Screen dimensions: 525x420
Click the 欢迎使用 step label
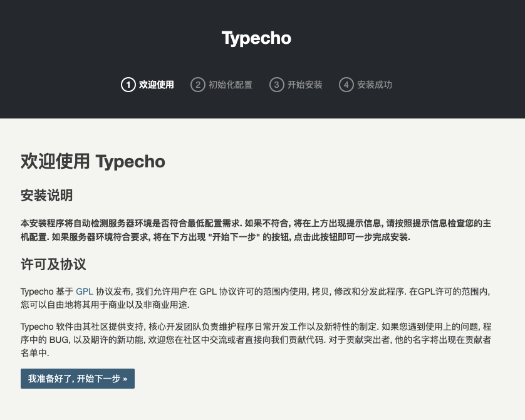(x=157, y=85)
